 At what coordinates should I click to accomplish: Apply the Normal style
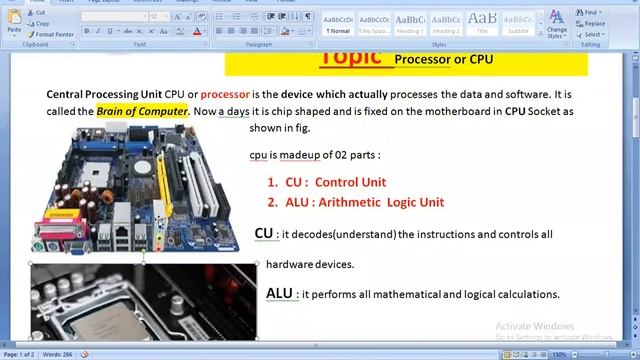(338, 24)
